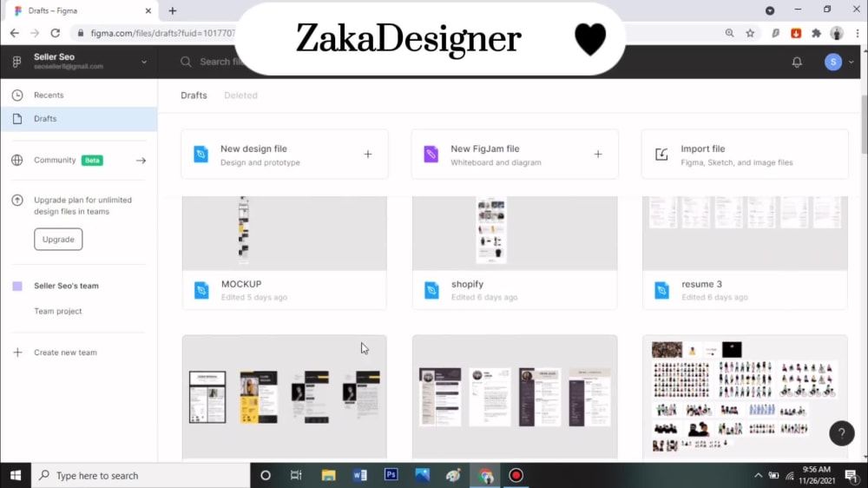Close the Drafts – Figma tab
This screenshot has width=868, height=488.
pyautogui.click(x=148, y=10)
